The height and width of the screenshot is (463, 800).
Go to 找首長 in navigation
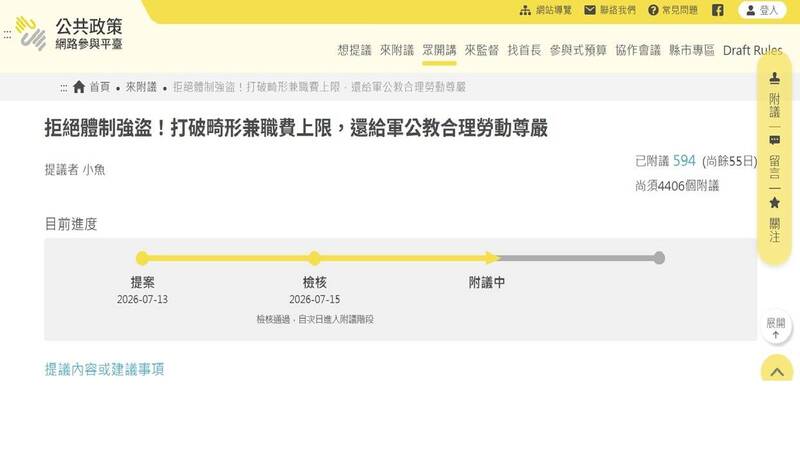524,50
